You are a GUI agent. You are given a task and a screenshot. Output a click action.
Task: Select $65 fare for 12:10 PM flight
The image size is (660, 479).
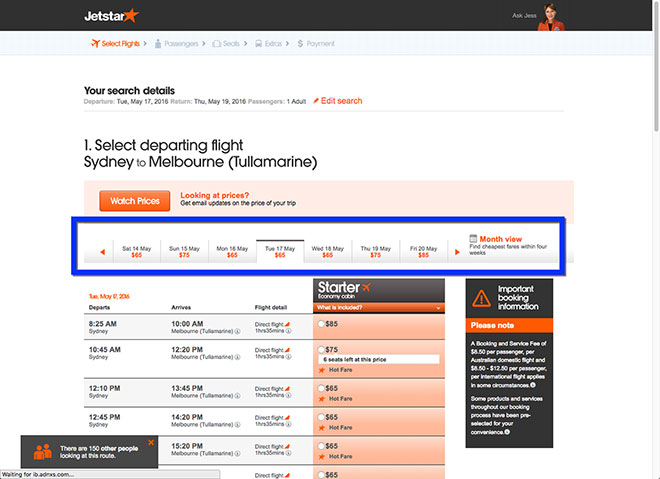click(321, 388)
